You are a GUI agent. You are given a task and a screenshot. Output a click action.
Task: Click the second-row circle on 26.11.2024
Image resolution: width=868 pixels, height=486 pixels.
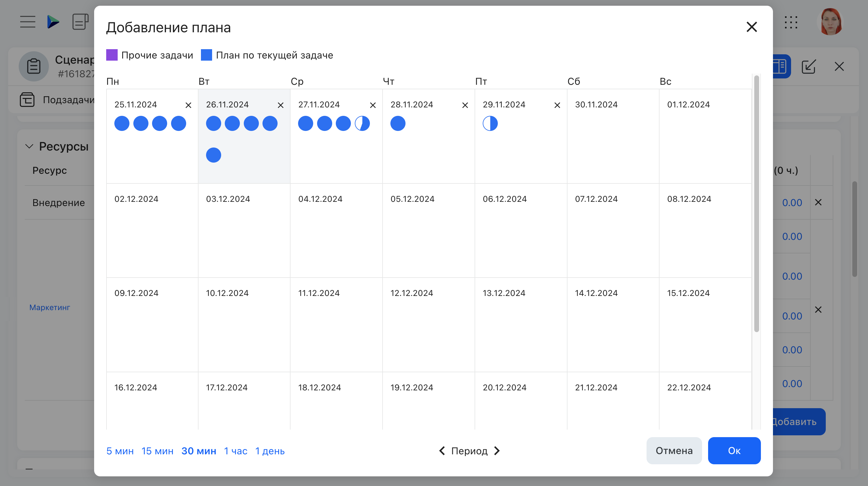click(214, 155)
